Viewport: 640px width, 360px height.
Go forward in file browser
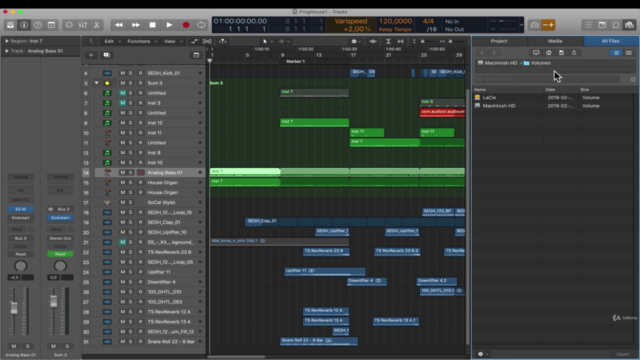[494, 53]
